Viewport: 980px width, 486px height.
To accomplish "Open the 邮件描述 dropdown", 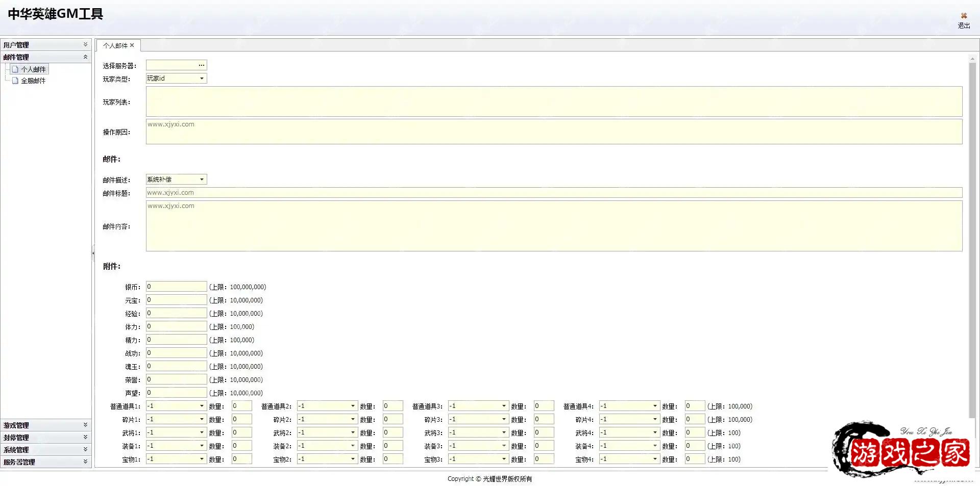I will 202,180.
